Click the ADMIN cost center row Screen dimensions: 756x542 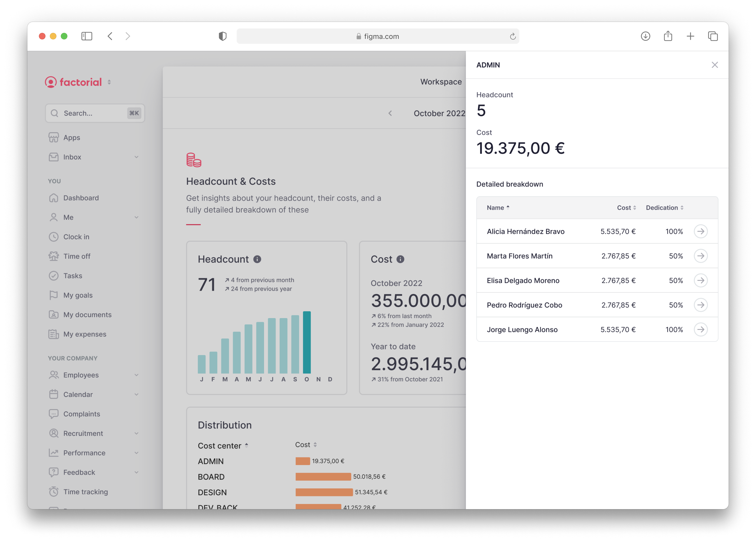pyautogui.click(x=211, y=461)
